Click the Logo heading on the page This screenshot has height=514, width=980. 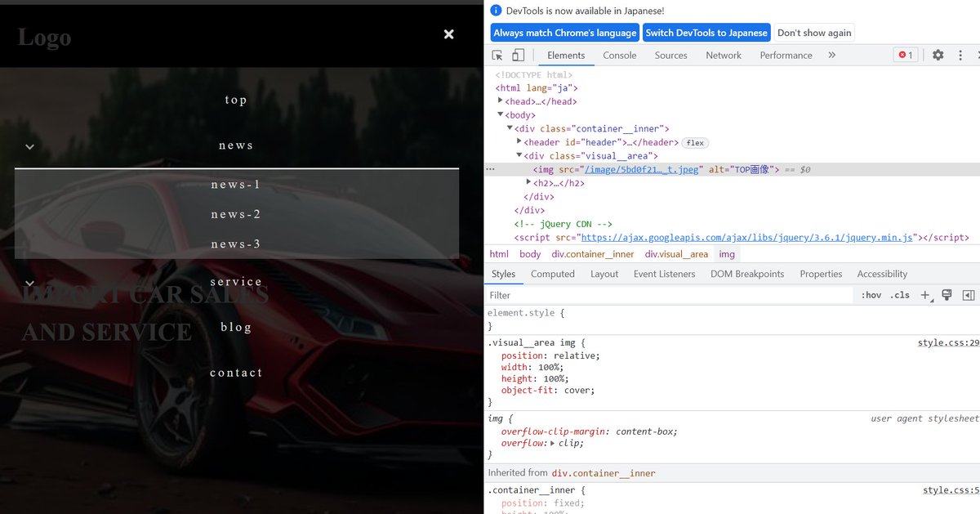(44, 38)
